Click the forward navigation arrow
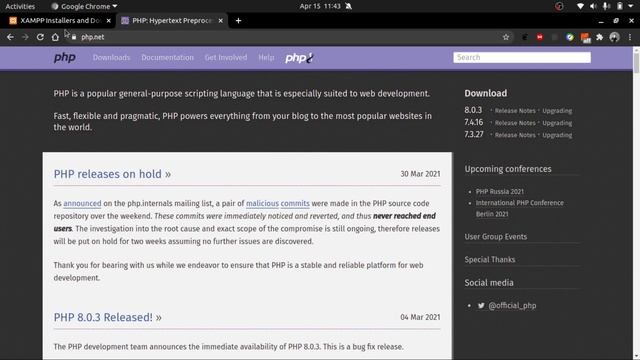Viewport: 640px width, 360px height. tap(25, 37)
